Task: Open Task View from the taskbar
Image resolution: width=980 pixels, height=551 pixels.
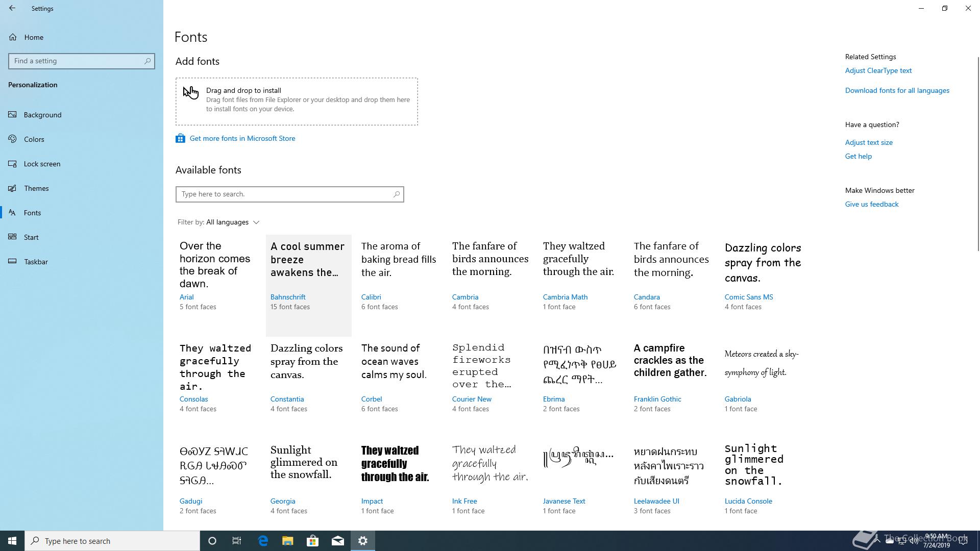Action: pyautogui.click(x=237, y=541)
